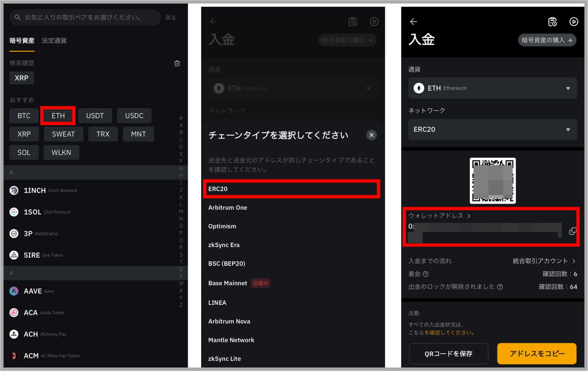Open the ETH currency dropdown
The image size is (588, 371).
point(568,88)
